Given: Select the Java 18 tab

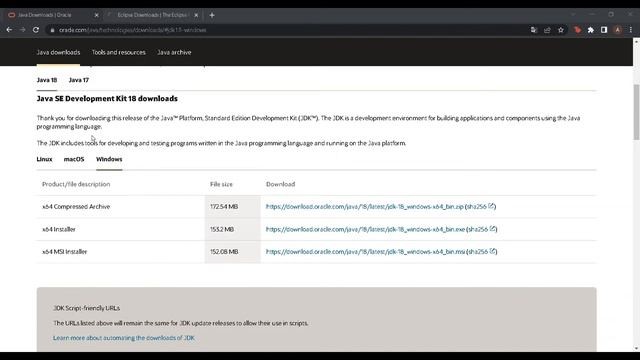Looking at the screenshot, I should coord(47,80).
